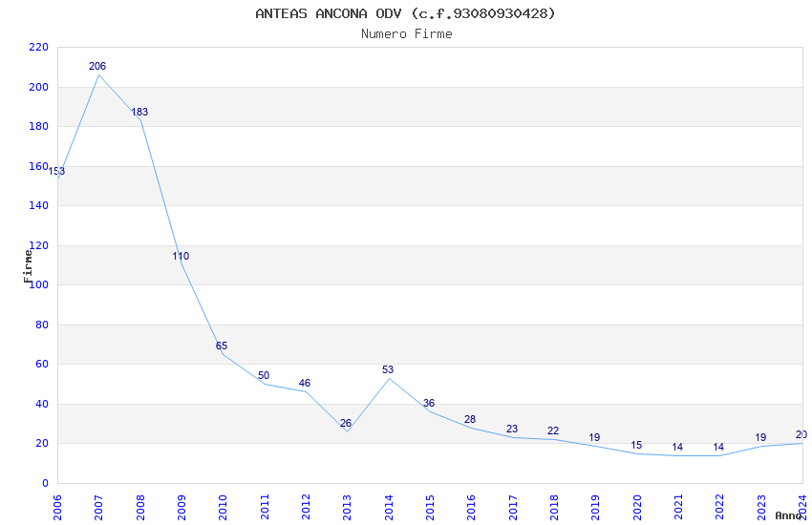812x525 pixels.
Task: Click the x-axis year label 2011
Action: pyautogui.click(x=264, y=508)
